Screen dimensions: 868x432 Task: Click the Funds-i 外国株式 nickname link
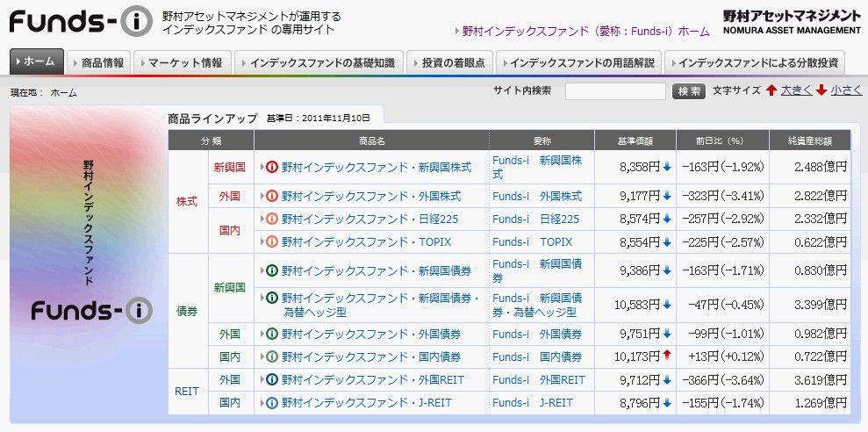coord(537,196)
